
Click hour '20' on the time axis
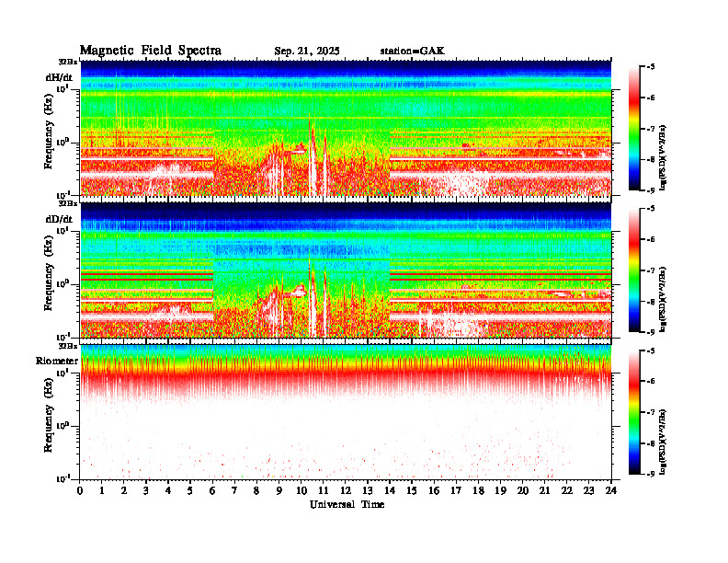(523, 491)
